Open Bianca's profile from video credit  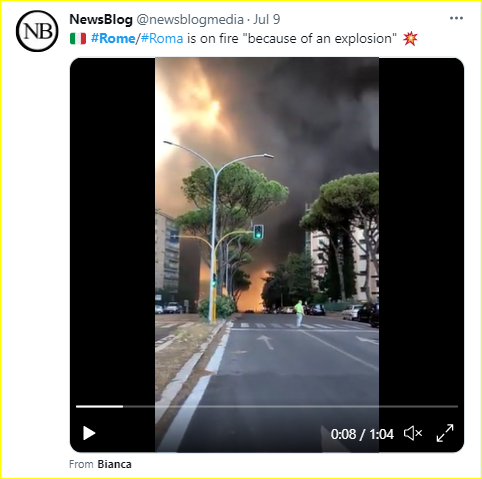pos(114,464)
